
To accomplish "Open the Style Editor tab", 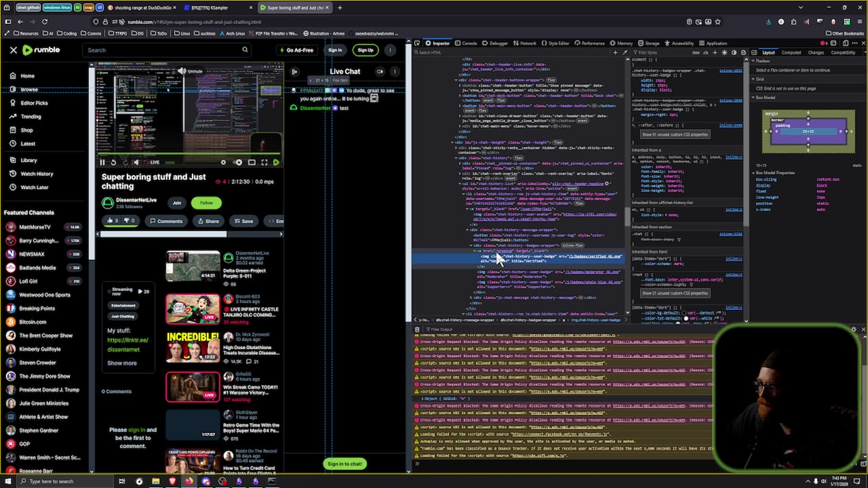I will tap(555, 43).
